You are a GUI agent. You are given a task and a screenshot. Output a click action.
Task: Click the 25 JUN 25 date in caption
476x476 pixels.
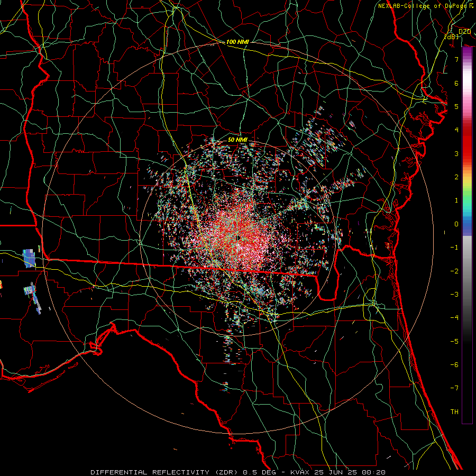(335, 472)
